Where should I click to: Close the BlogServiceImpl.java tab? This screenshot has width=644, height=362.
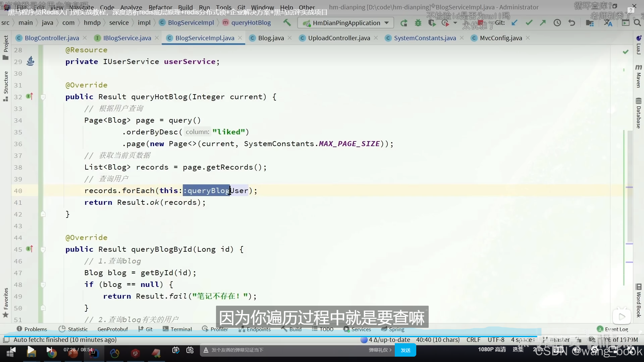[x=240, y=38]
